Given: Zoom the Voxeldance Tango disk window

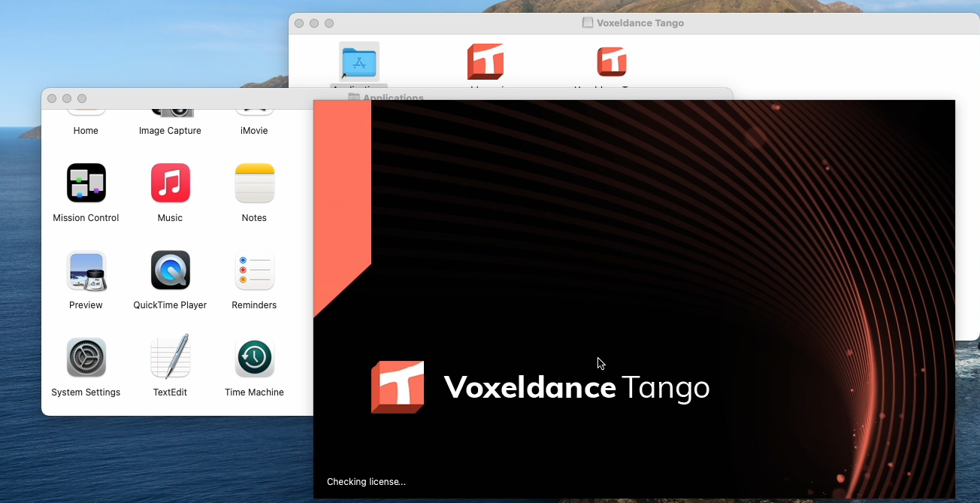Looking at the screenshot, I should pos(329,23).
